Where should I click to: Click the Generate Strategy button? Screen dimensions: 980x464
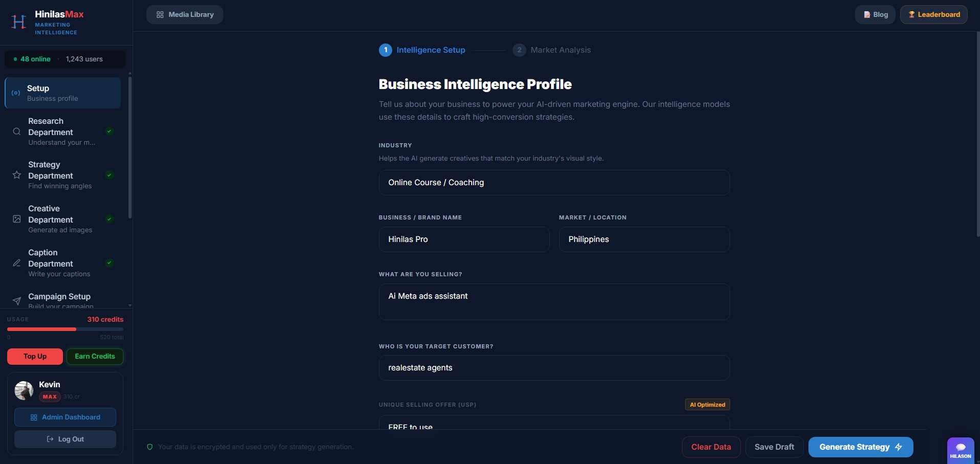click(x=861, y=447)
